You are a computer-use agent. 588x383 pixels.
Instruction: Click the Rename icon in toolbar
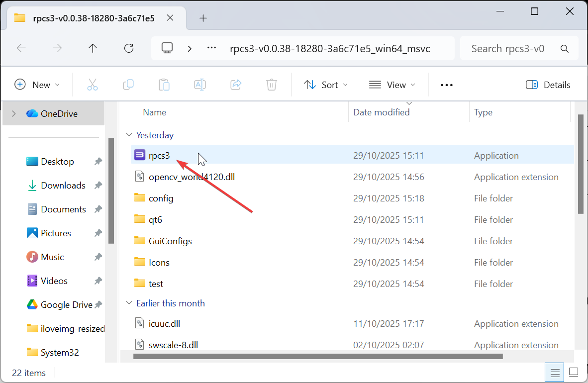click(x=200, y=85)
